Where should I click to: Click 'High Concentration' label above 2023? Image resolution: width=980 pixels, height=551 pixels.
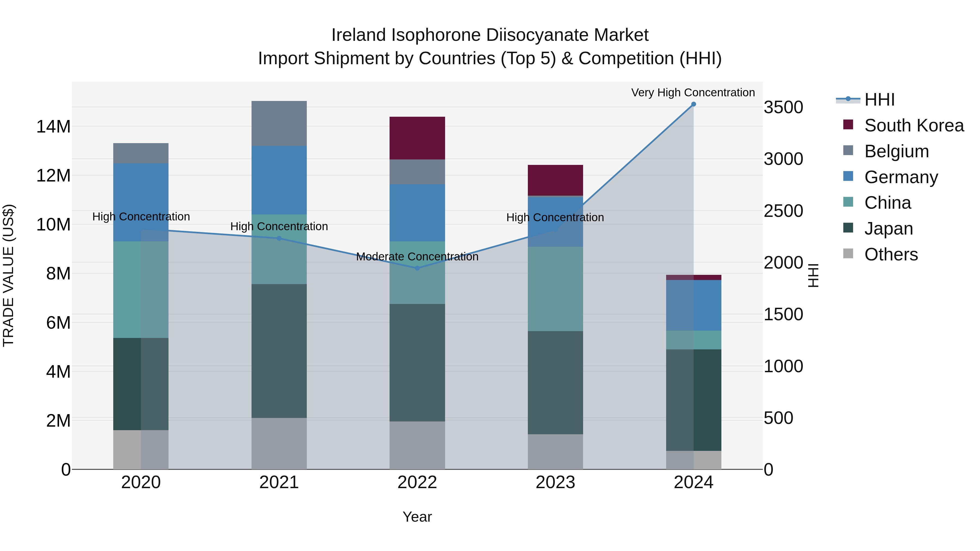pyautogui.click(x=555, y=217)
